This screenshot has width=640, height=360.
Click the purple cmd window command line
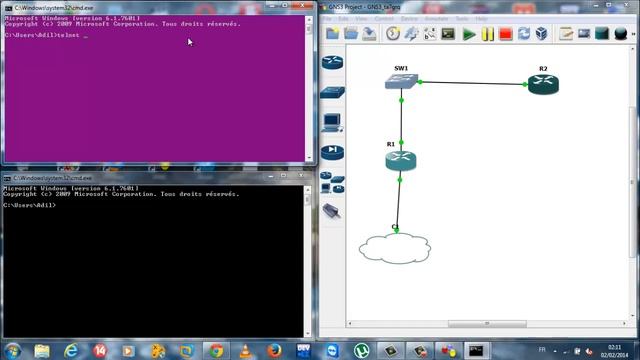pyautogui.click(x=46, y=35)
